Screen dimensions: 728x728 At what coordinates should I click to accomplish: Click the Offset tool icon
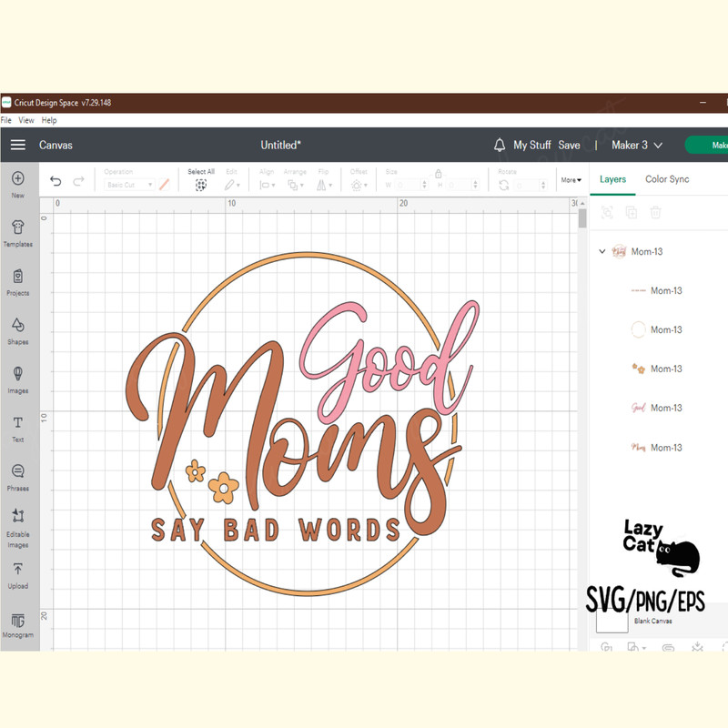[359, 183]
